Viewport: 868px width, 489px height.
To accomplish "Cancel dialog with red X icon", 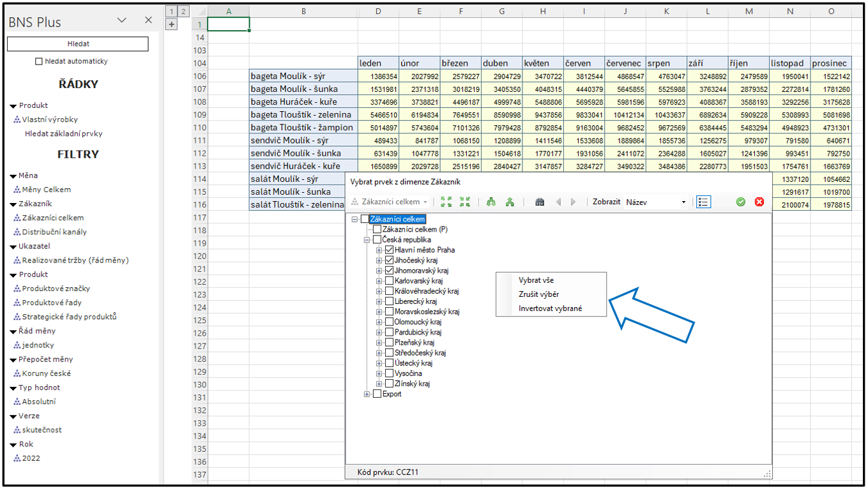I will (x=759, y=202).
